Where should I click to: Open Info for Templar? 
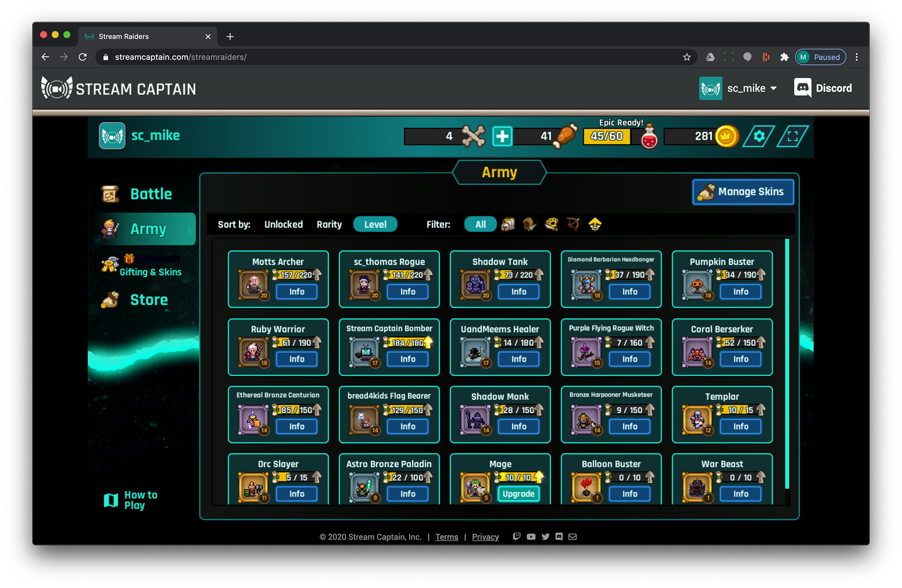(741, 426)
